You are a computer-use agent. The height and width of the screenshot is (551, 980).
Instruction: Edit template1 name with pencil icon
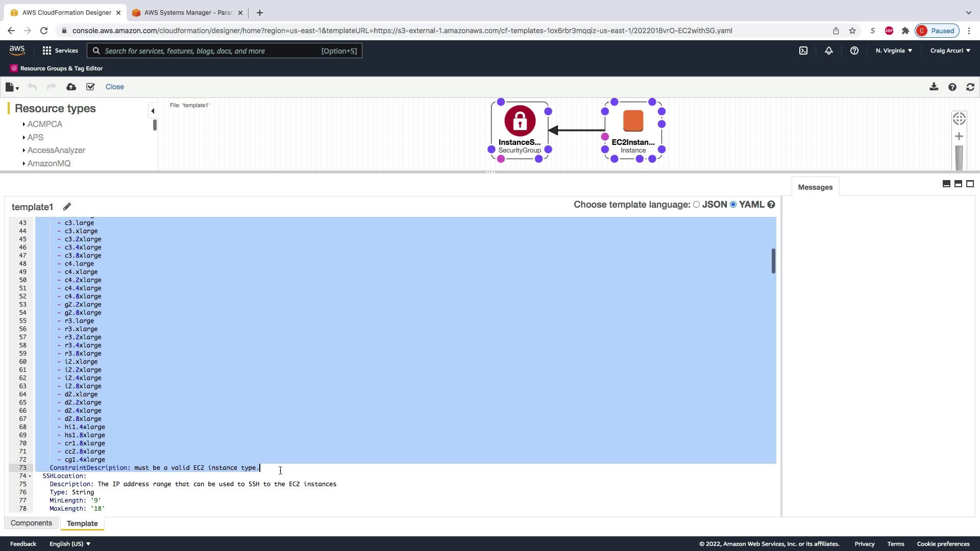[x=67, y=207]
